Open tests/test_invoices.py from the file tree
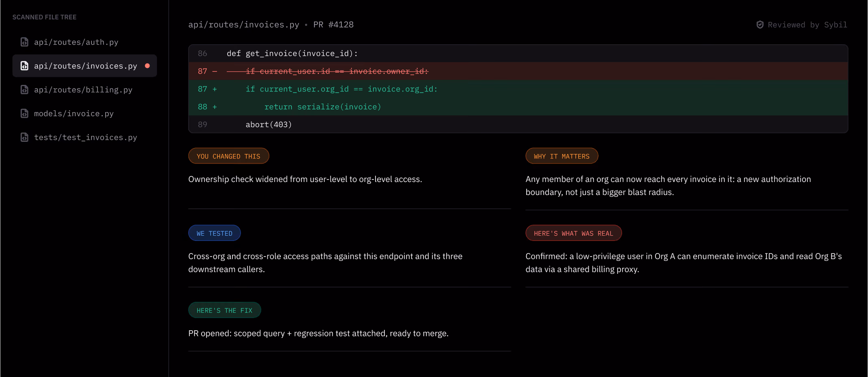The height and width of the screenshot is (377, 868). tap(85, 137)
